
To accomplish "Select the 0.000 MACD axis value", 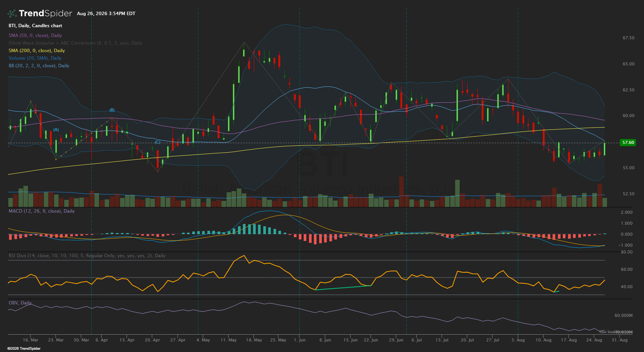I will point(627,234).
